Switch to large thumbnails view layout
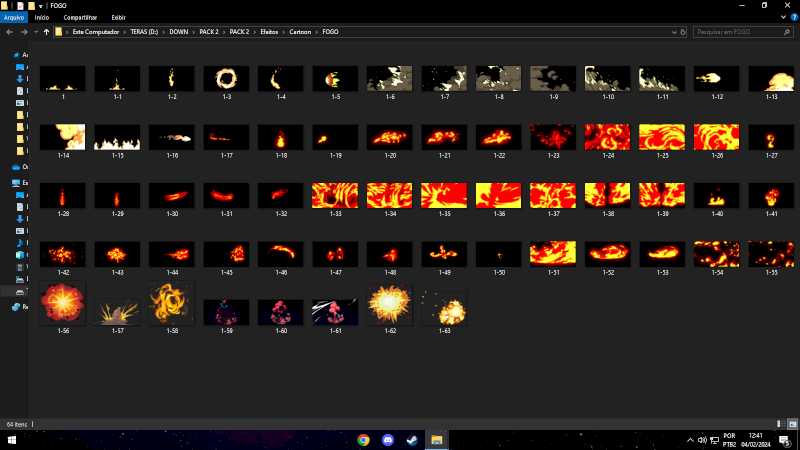The height and width of the screenshot is (450, 800). 791,424
